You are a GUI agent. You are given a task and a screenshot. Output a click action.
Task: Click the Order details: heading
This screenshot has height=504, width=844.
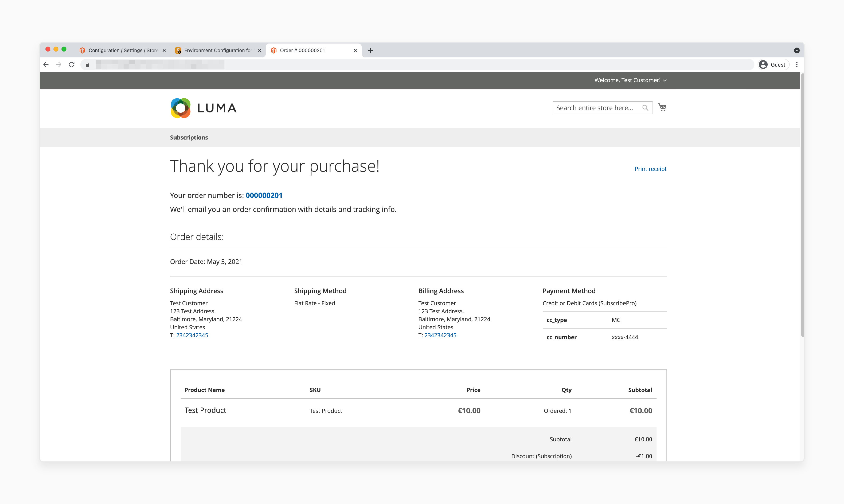[x=197, y=237]
